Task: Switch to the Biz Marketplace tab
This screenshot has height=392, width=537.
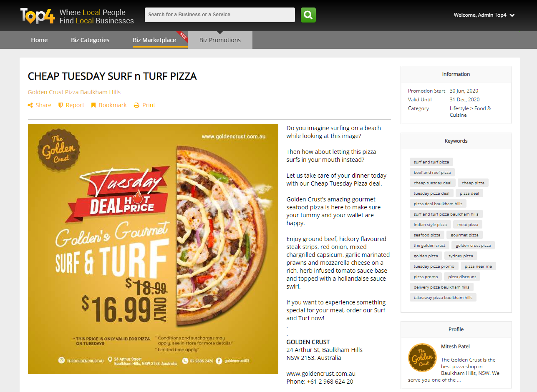Action: coord(154,40)
